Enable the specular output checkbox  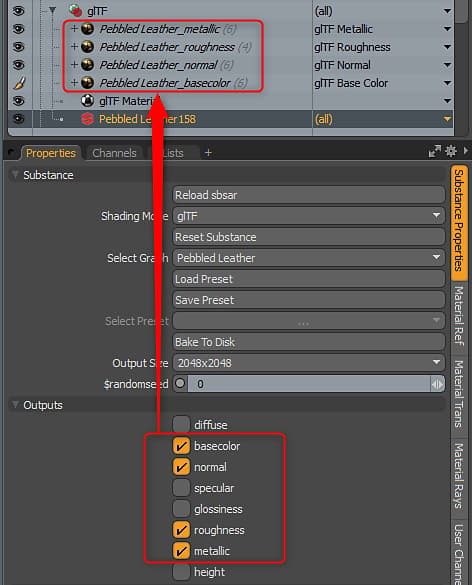[x=181, y=488]
